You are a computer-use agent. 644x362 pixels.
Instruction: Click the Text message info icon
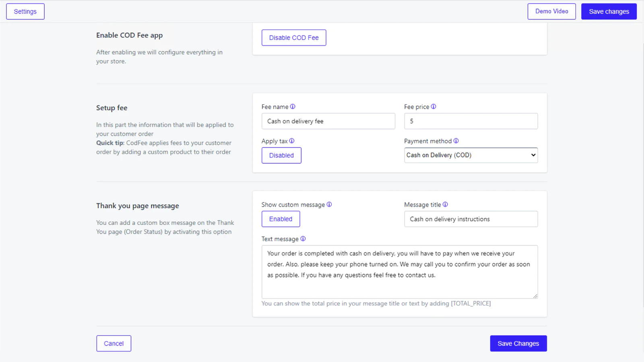coord(303,239)
